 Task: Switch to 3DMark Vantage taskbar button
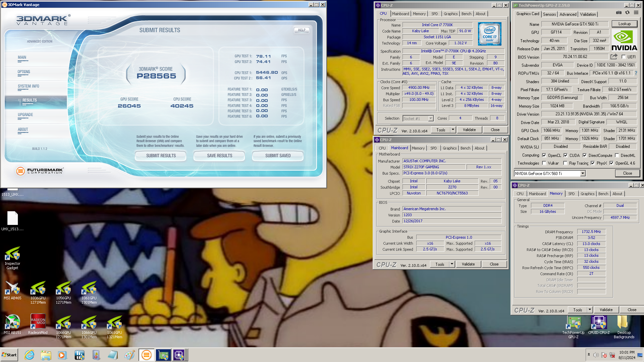(146, 355)
